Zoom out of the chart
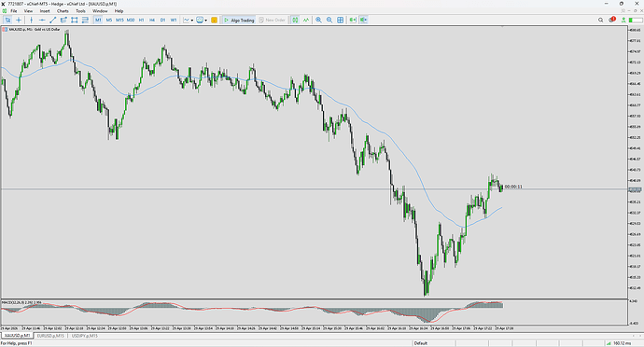This screenshot has height=347, width=644. (329, 20)
